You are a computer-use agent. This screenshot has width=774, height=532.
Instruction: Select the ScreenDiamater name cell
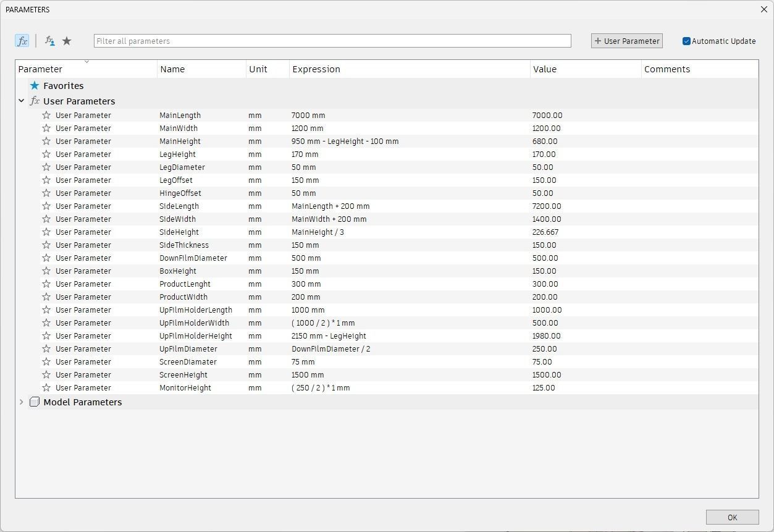click(x=188, y=361)
